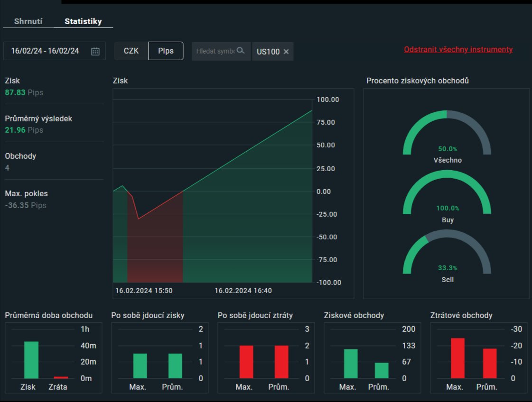532x402 pixels.
Task: Click Max. bar in Ztrátové obchody
Action: point(457,358)
